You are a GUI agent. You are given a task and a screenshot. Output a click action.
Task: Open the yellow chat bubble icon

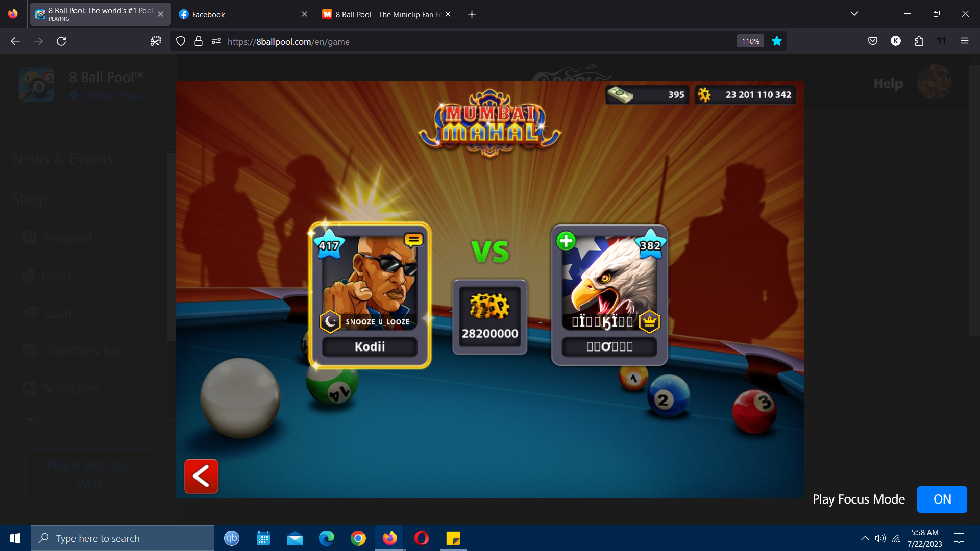click(x=413, y=239)
